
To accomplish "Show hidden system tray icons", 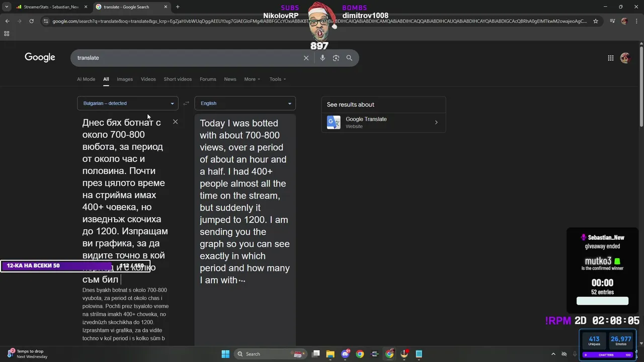I will 553,354.
